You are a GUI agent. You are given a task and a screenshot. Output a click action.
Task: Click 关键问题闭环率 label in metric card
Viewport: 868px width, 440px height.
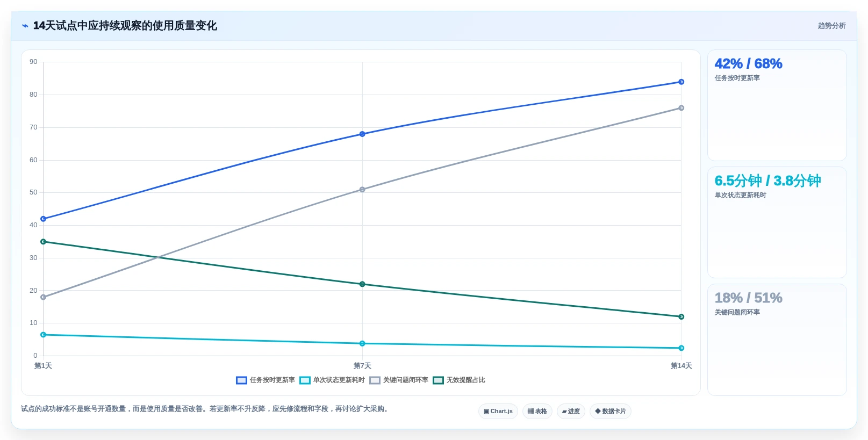click(x=737, y=313)
